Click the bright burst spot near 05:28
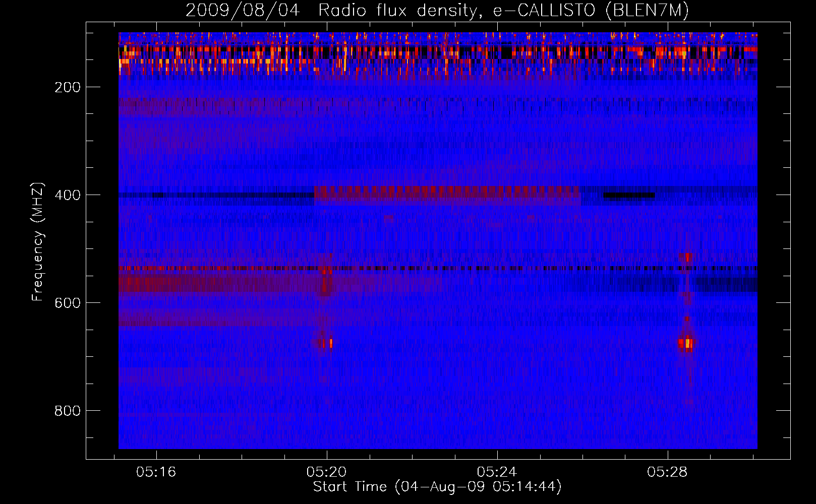This screenshot has height=504, width=816. 687,343
